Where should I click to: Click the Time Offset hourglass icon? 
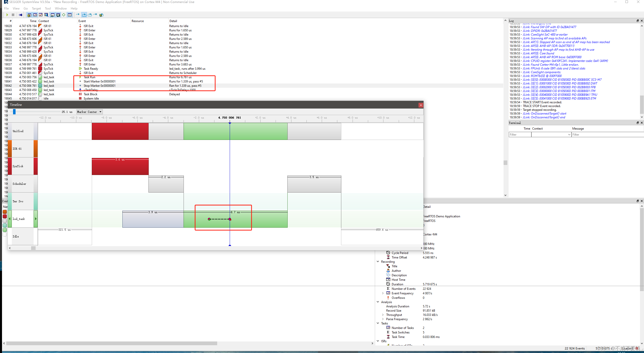point(388,257)
